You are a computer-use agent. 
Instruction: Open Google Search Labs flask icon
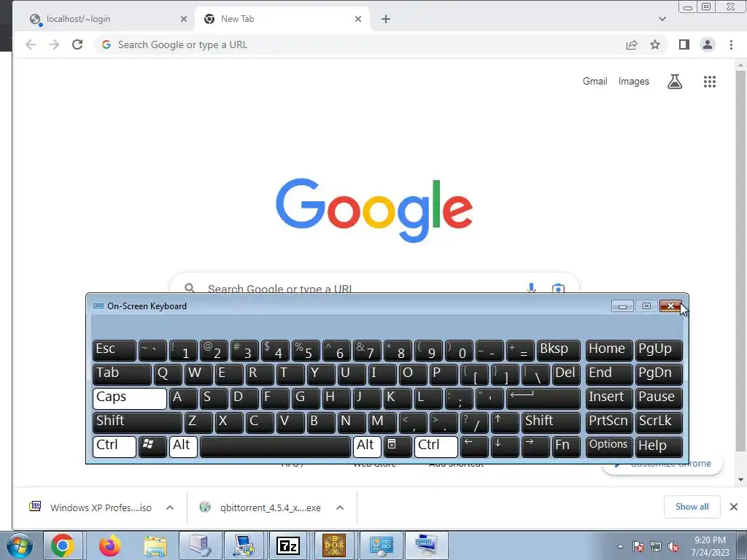click(x=675, y=82)
